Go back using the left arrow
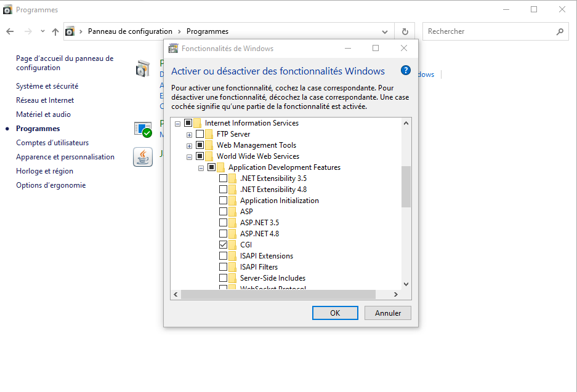The image size is (577, 392). click(10, 31)
